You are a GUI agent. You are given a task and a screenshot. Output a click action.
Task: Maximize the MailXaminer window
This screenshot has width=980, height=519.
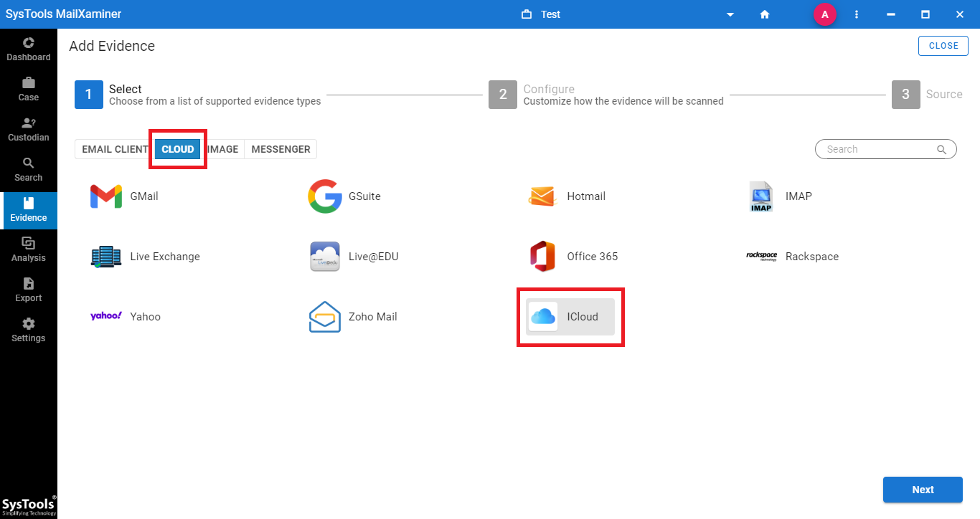point(925,14)
